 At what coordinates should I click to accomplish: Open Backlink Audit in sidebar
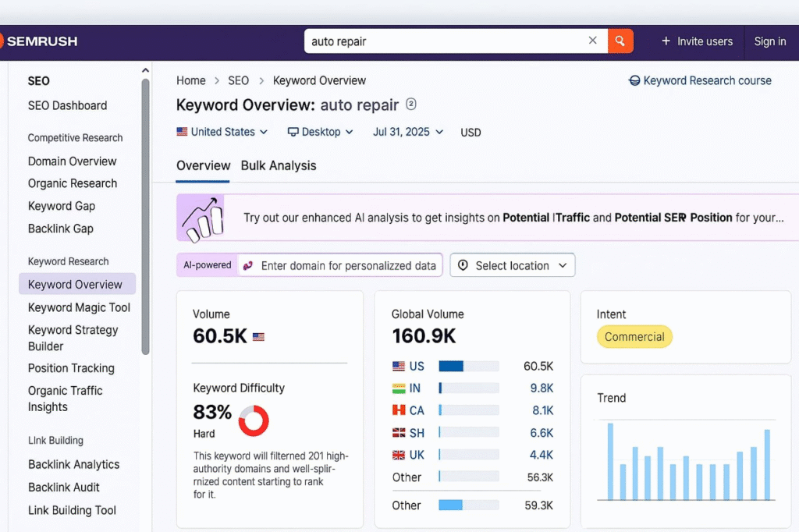tap(64, 488)
